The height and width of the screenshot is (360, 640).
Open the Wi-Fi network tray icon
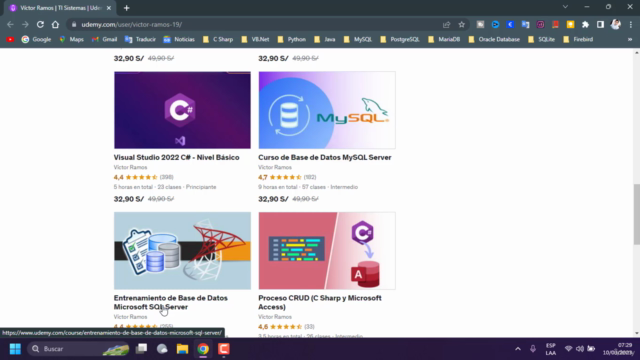coord(568,349)
